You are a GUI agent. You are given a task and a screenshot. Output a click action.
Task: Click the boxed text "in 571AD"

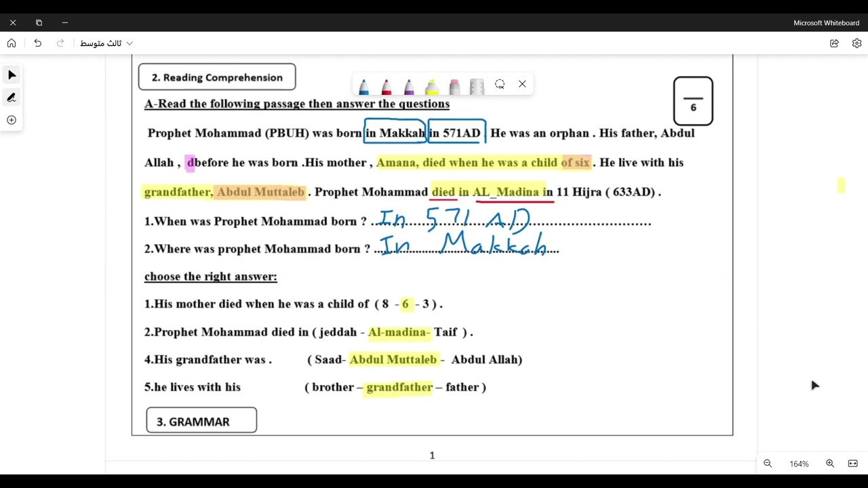[456, 133]
